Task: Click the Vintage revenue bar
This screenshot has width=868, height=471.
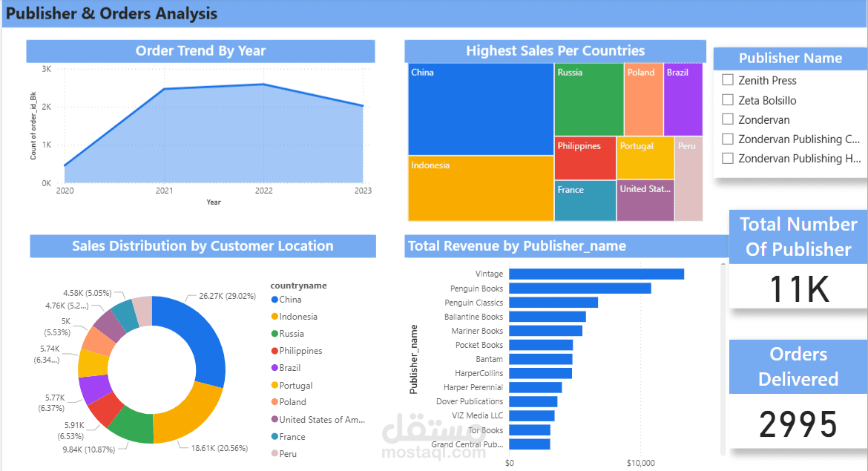Action: [x=596, y=274]
